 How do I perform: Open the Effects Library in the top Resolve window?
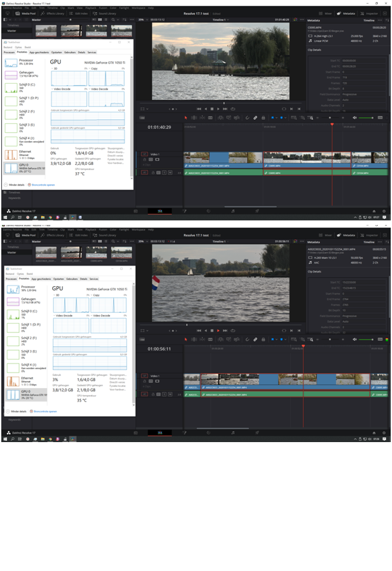tap(52, 14)
